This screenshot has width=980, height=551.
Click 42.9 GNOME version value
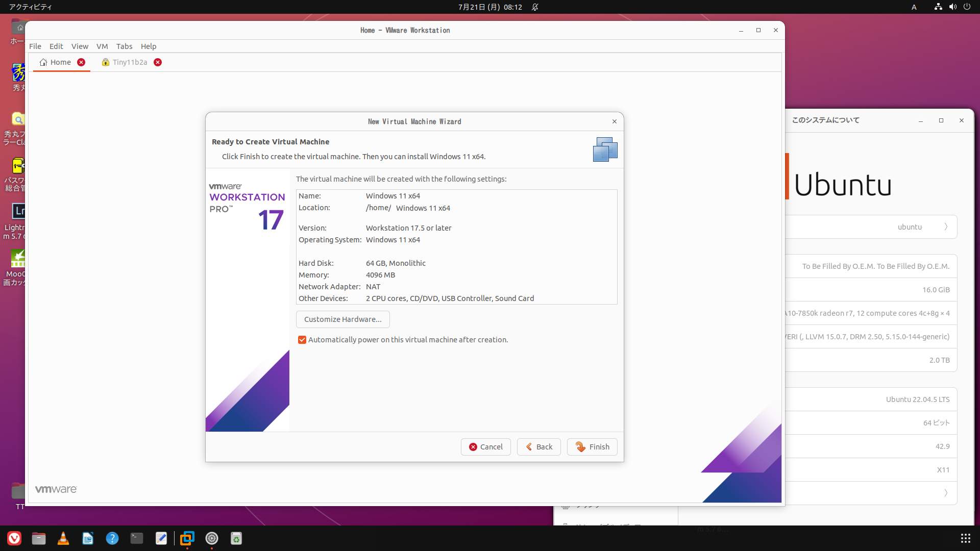click(942, 446)
